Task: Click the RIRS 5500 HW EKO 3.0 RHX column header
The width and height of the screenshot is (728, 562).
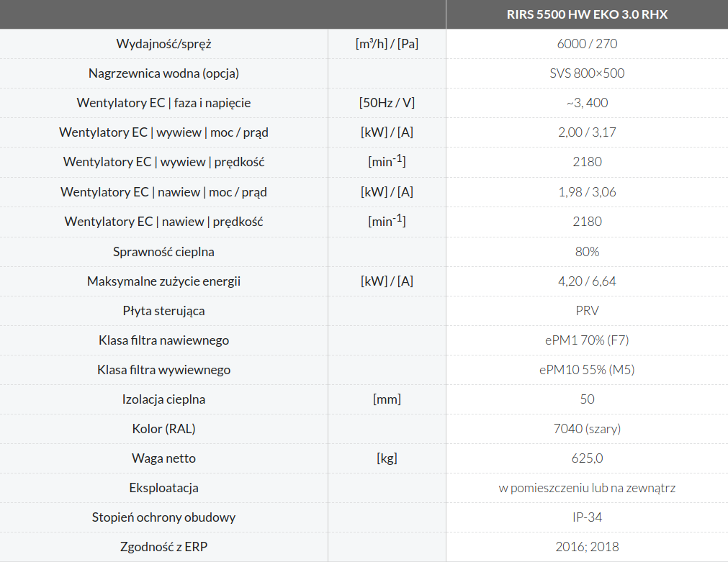Action: click(x=587, y=14)
